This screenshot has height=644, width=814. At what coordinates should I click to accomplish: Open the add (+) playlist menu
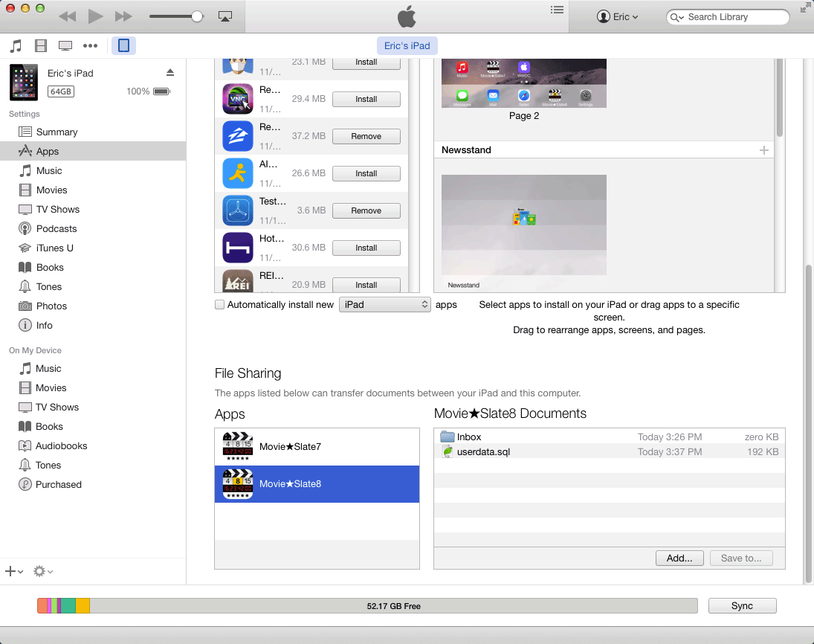click(x=14, y=571)
